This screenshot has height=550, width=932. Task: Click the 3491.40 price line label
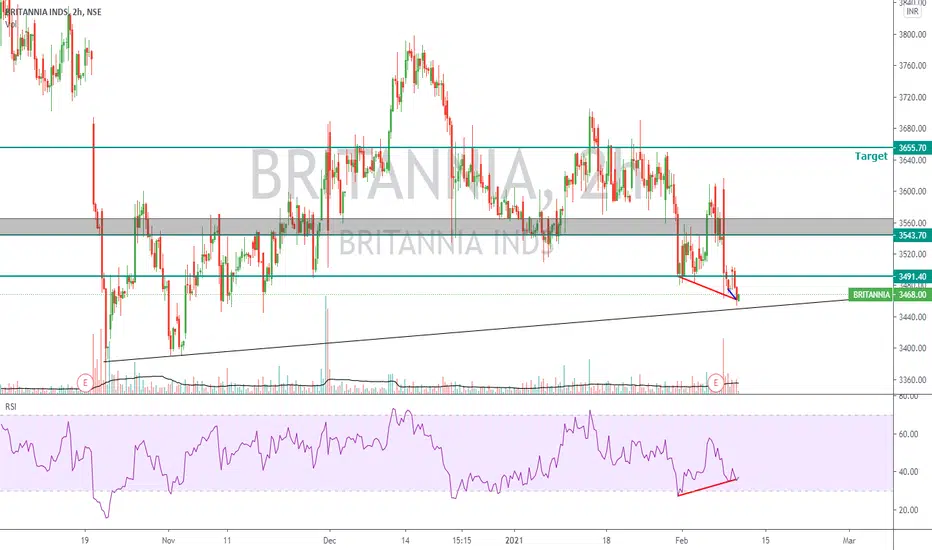912,276
